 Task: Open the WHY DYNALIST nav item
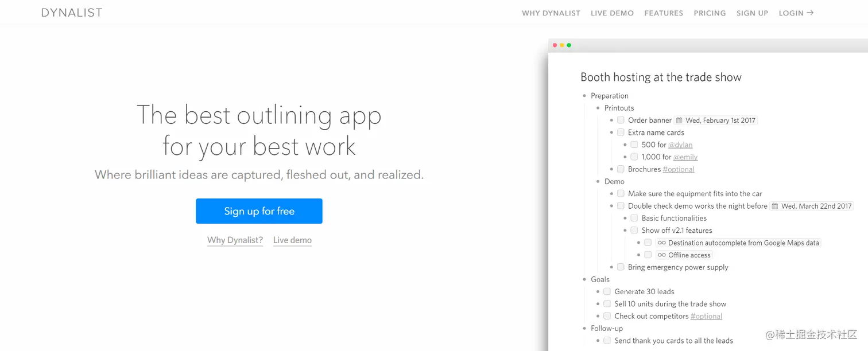click(551, 13)
